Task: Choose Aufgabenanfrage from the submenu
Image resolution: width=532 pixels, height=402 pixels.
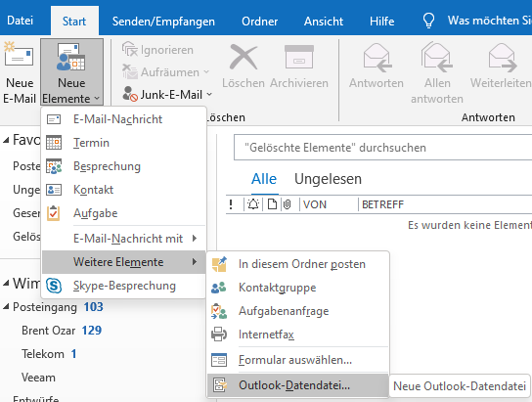Action: pyautogui.click(x=298, y=311)
